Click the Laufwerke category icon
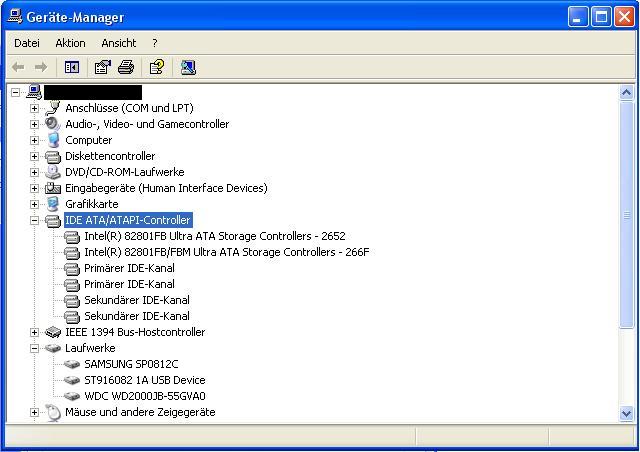 (53, 348)
